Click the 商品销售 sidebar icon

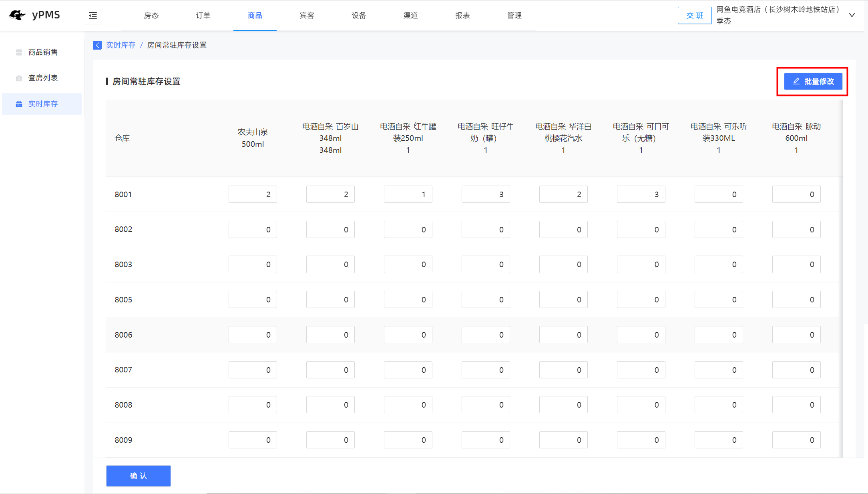[x=19, y=52]
